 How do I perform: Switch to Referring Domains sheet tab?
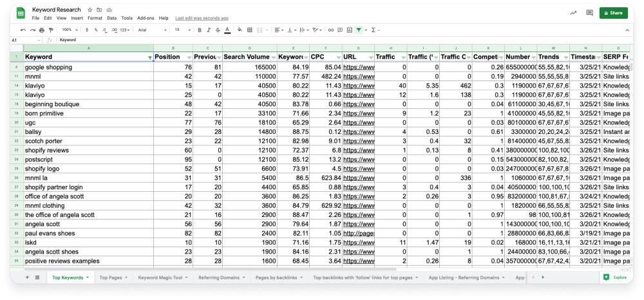(x=222, y=277)
